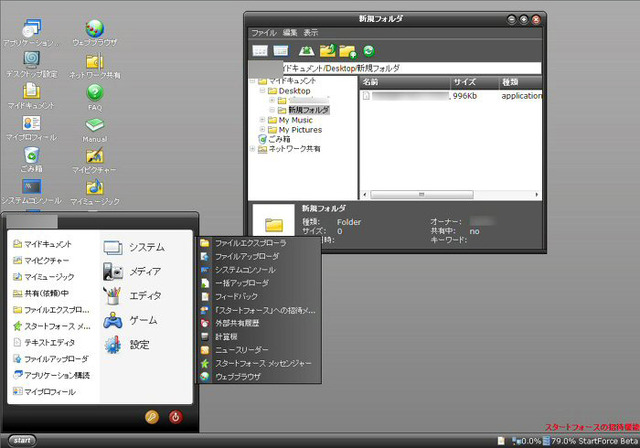Click the red スタートフォース invitation link
This screenshot has width=640, height=448.
[592, 427]
